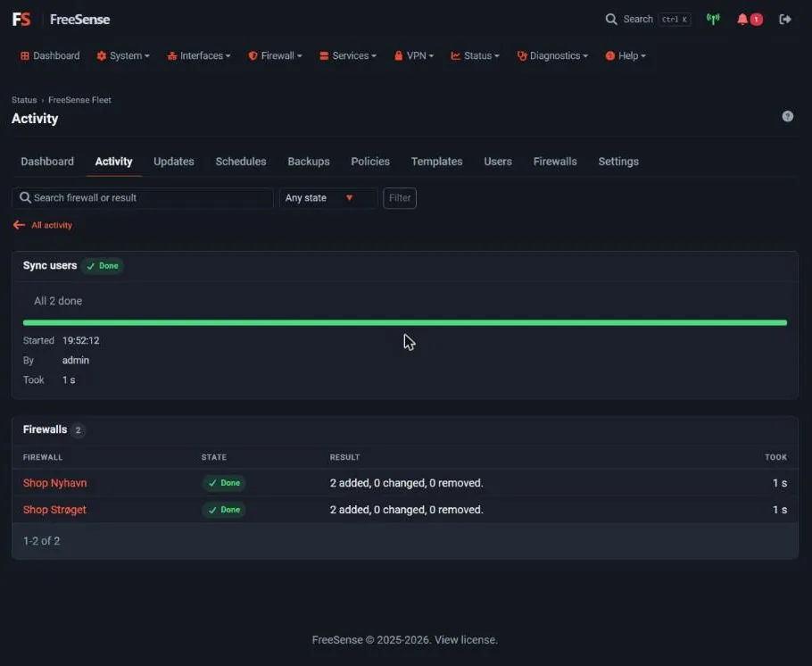
Task: Click the header Search Ctrl K box
Action: tap(648, 19)
